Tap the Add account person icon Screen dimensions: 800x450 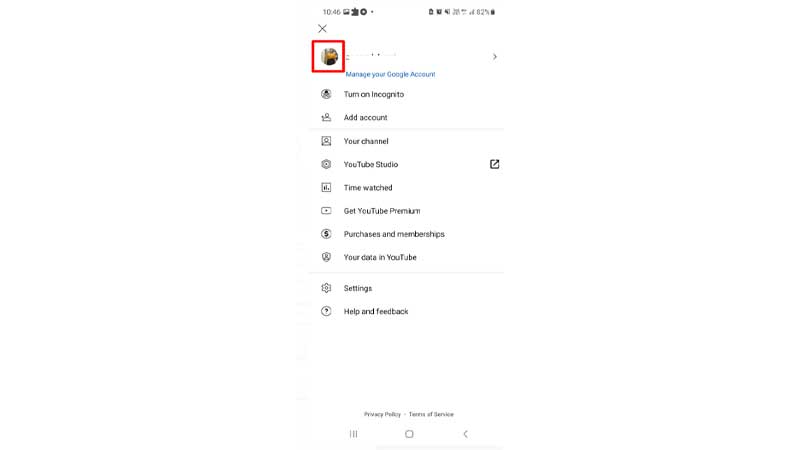point(326,117)
